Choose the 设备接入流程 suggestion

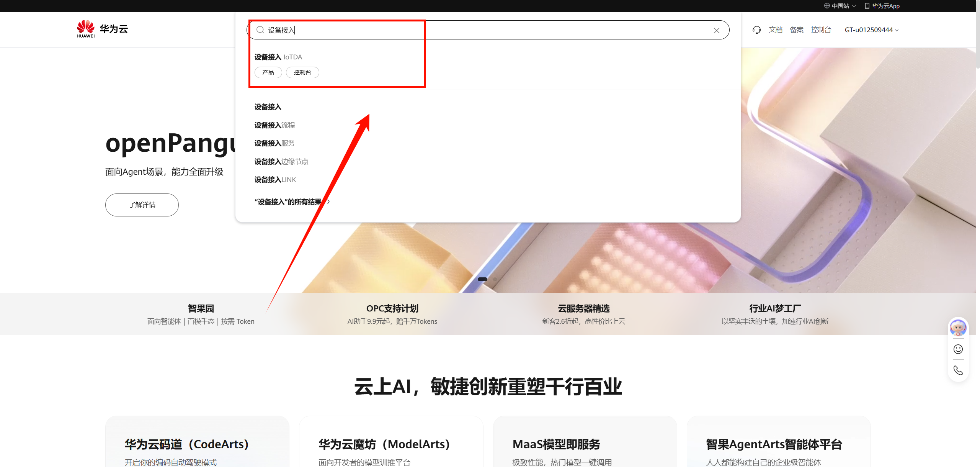point(275,125)
